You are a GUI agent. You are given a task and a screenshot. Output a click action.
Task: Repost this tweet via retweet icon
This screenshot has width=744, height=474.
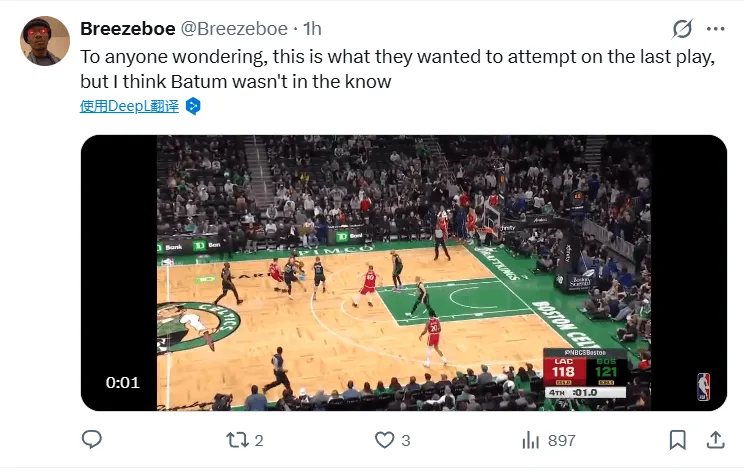tap(237, 440)
